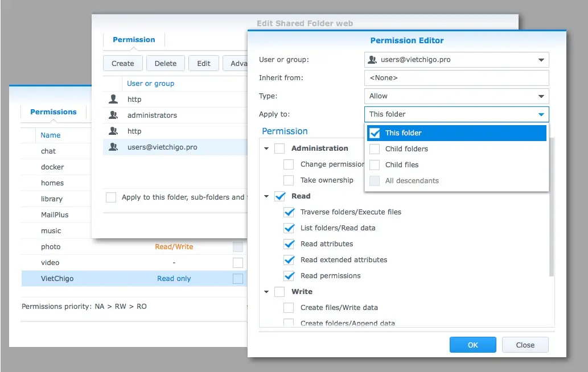This screenshot has width=588, height=372.
Task: Select the video folder row
Action: pos(134,263)
